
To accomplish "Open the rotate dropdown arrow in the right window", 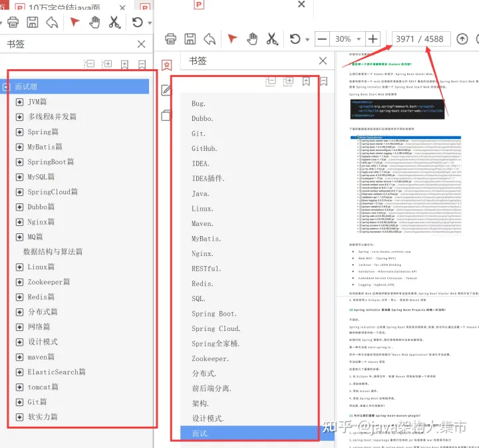I will [x=307, y=39].
